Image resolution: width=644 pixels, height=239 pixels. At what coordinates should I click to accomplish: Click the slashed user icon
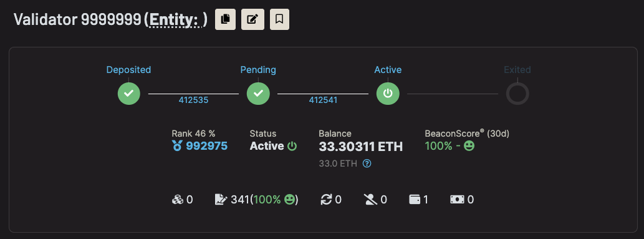[x=370, y=200]
